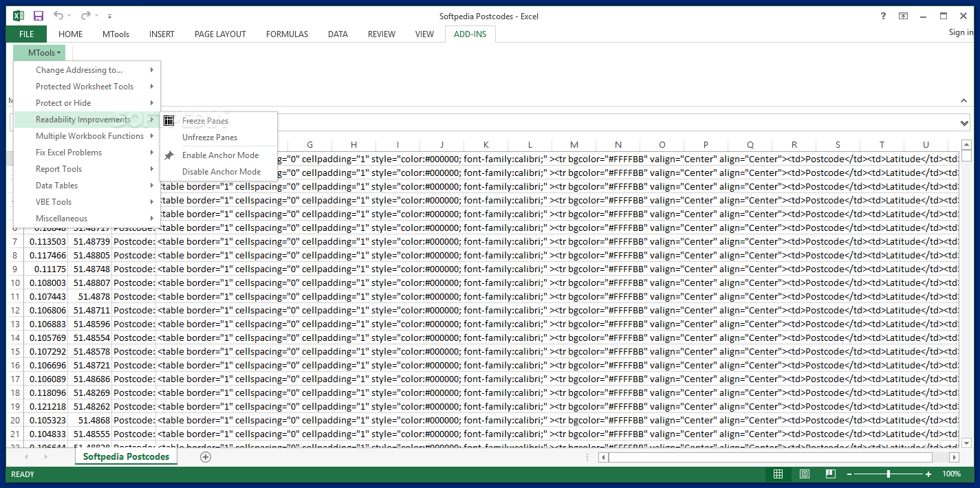Expand Report Tools submenu
This screenshot has height=488, width=980.
pyautogui.click(x=87, y=169)
